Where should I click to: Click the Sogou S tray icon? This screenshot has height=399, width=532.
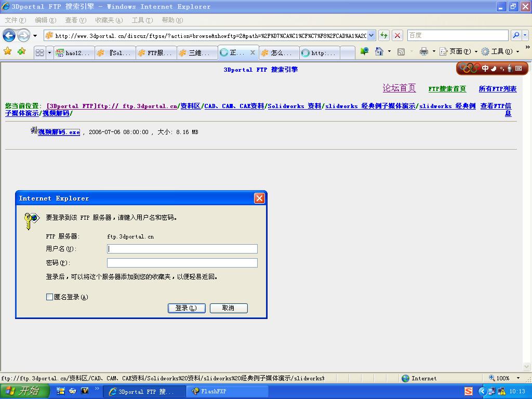[468, 391]
